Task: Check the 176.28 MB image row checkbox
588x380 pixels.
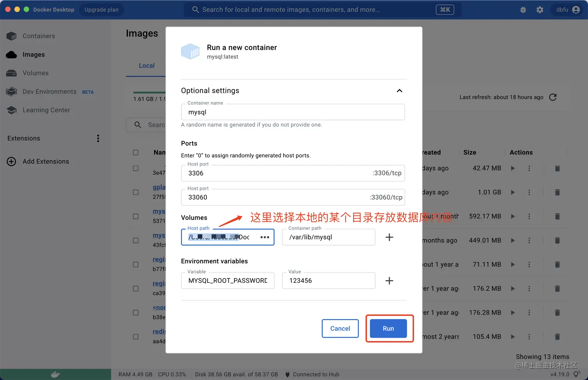Action: click(136, 313)
